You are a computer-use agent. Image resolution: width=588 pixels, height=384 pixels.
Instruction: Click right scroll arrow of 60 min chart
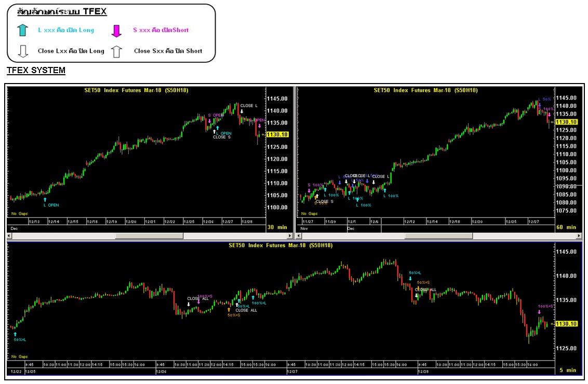pos(579,236)
